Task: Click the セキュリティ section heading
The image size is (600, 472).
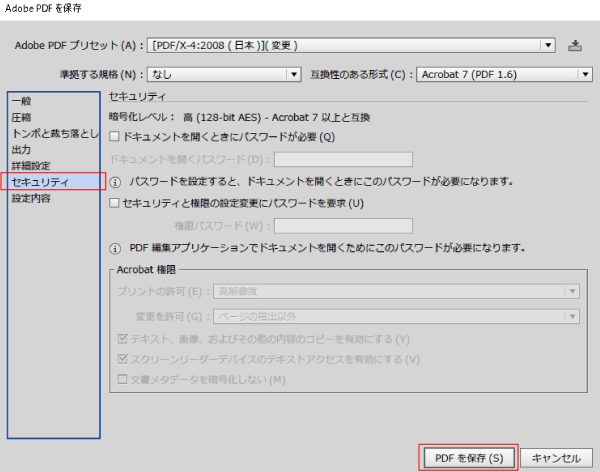Action: pyautogui.click(x=137, y=96)
